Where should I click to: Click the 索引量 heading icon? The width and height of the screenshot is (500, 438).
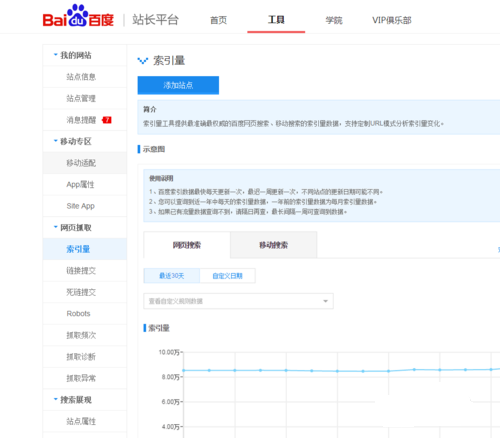tap(143, 61)
